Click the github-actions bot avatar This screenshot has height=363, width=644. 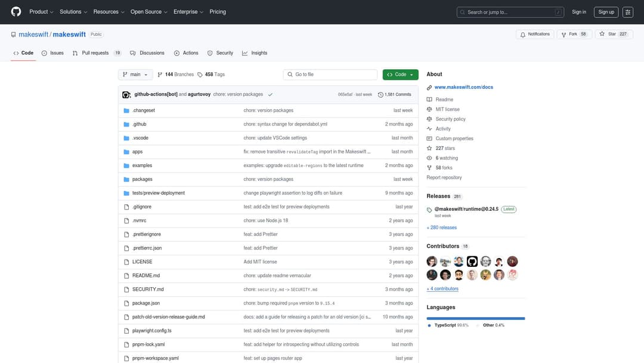(x=126, y=94)
